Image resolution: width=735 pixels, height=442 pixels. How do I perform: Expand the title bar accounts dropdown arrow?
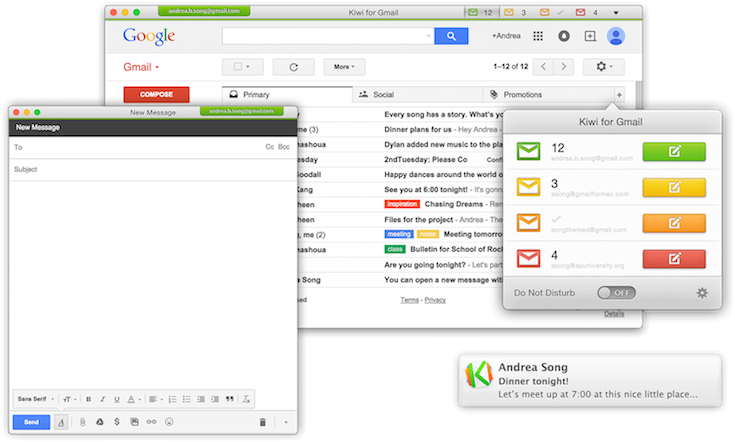[616, 13]
